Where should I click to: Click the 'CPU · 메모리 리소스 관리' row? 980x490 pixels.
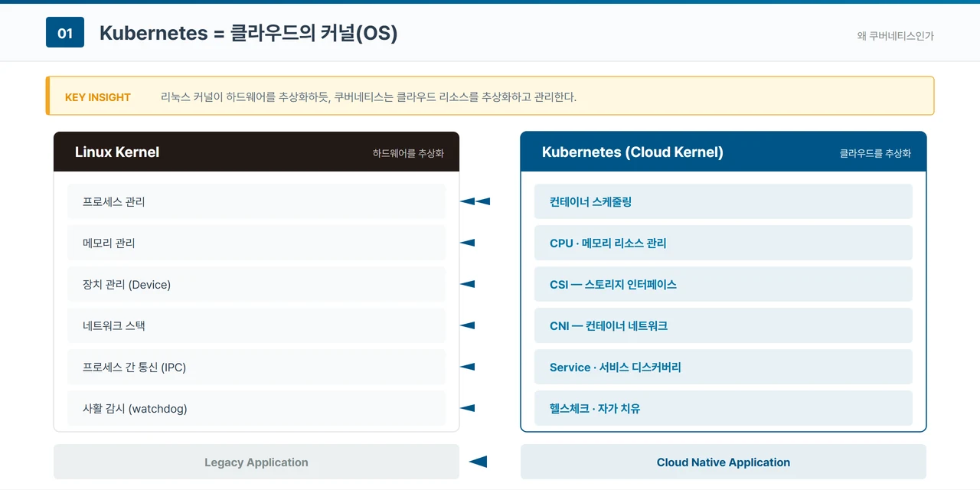coord(724,243)
